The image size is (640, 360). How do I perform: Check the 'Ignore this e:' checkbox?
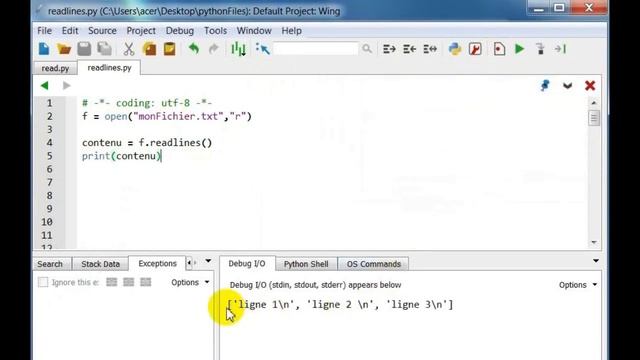click(x=43, y=282)
